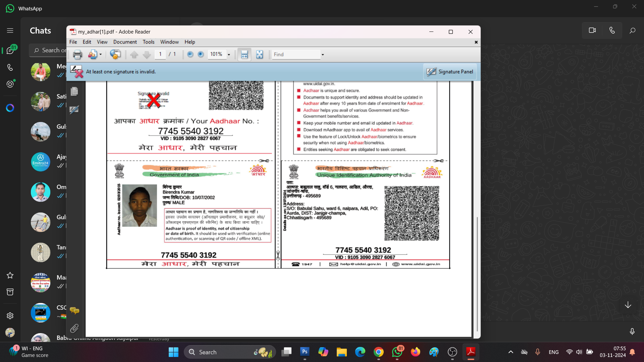
Task: Open the Tools menu
Action: (148, 42)
